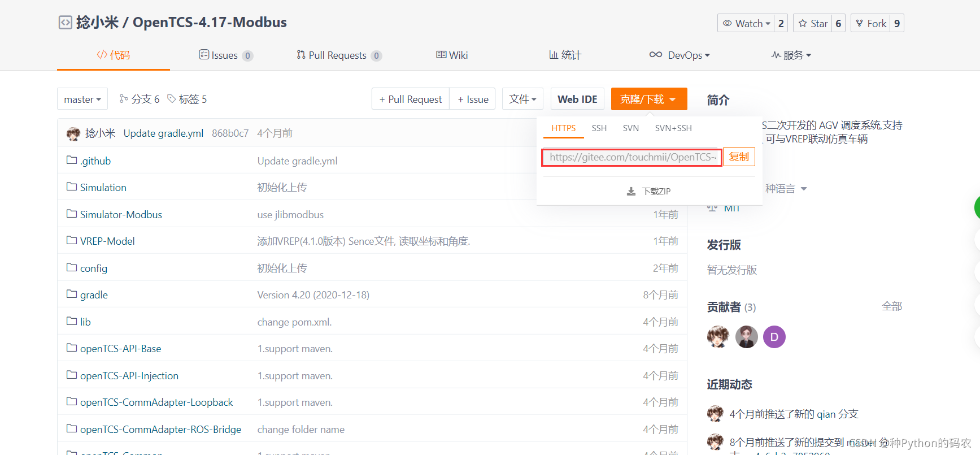View all contributors via 全部
This screenshot has width=980, height=455.
(x=892, y=306)
